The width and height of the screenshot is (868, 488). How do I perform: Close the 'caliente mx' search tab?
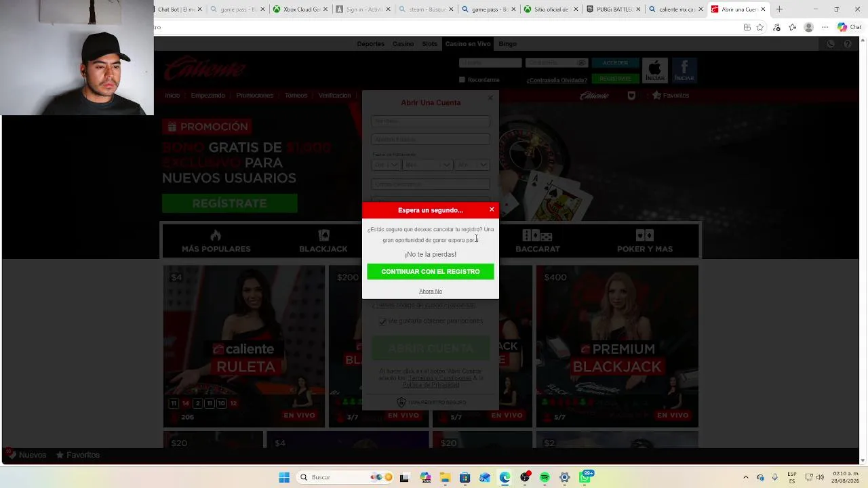pyautogui.click(x=700, y=9)
